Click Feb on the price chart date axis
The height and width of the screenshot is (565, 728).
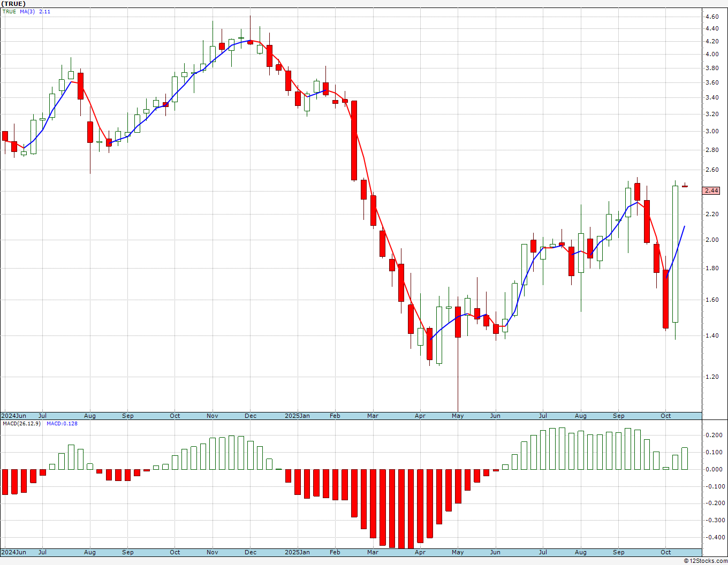[335, 416]
